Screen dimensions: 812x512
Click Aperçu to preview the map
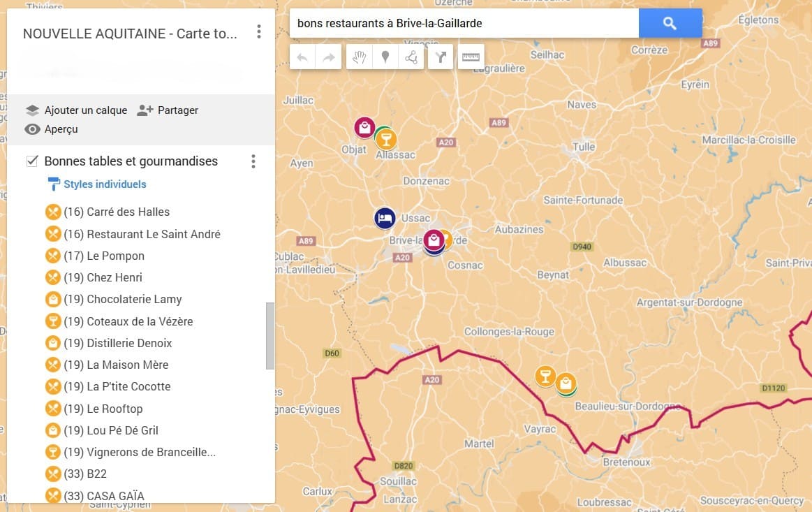click(x=59, y=129)
